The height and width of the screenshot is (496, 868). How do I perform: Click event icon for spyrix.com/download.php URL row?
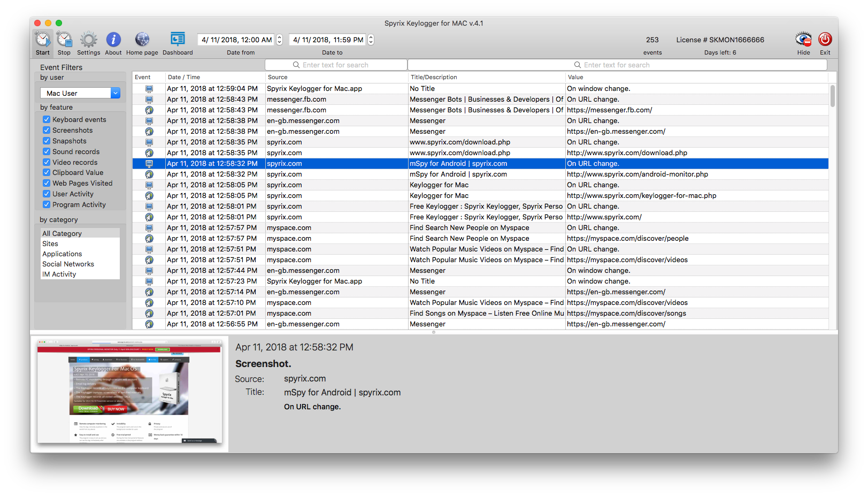(149, 153)
